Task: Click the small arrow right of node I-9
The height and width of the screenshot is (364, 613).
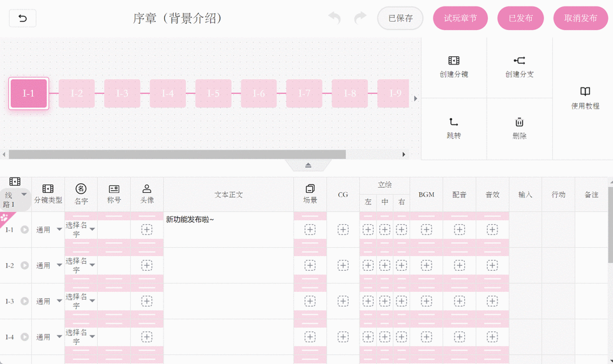Action: pos(416,98)
